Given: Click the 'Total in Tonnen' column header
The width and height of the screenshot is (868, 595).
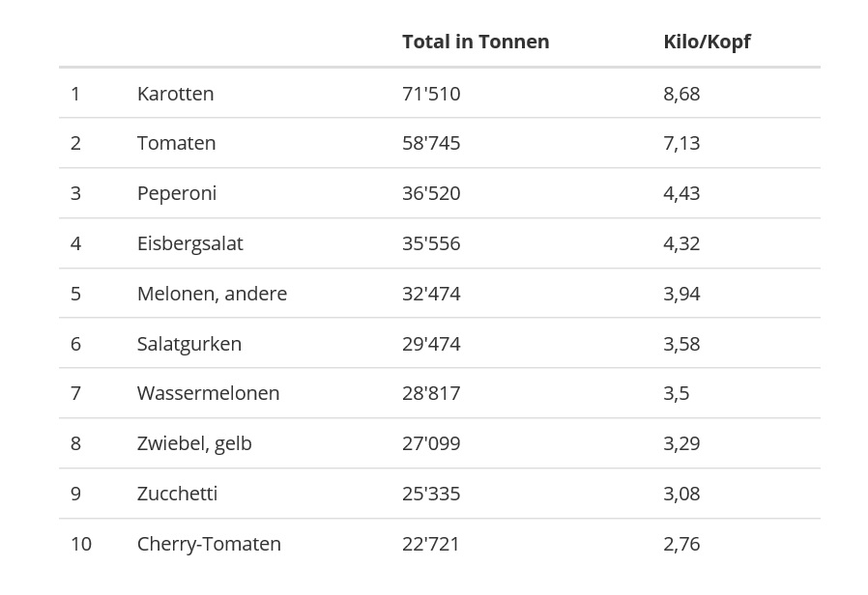Looking at the screenshot, I should 475,42.
